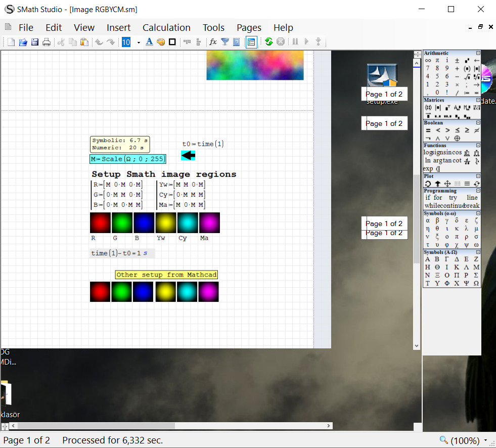Open the insert function fx dialog

click(213, 42)
